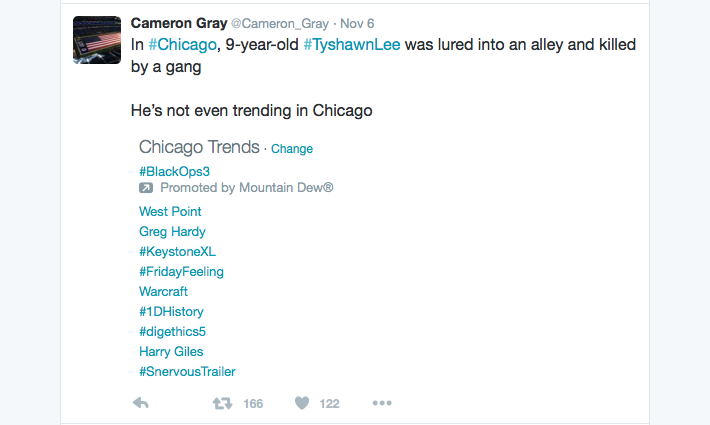Like the tweet with heart icon

tap(301, 403)
